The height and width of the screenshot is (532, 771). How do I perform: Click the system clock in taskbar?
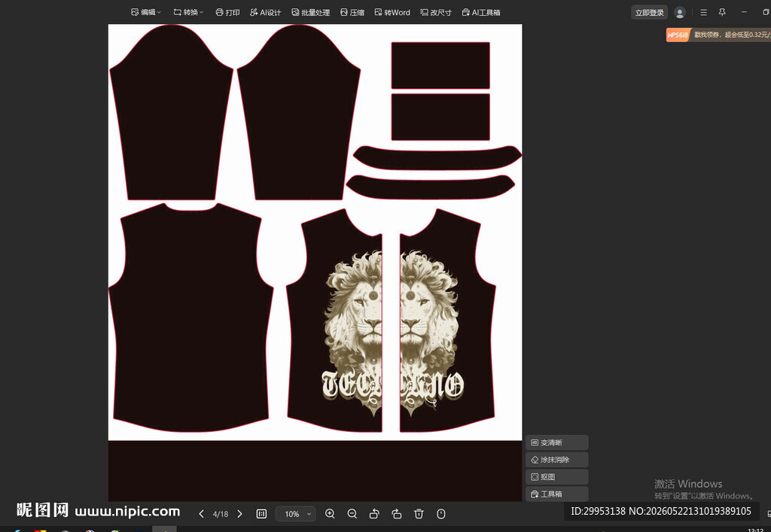pyautogui.click(x=755, y=530)
